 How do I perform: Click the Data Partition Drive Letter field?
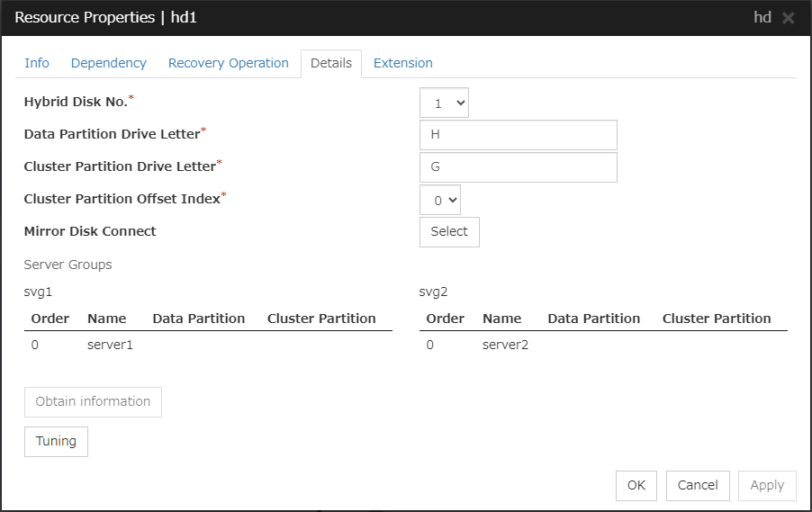pyautogui.click(x=518, y=135)
